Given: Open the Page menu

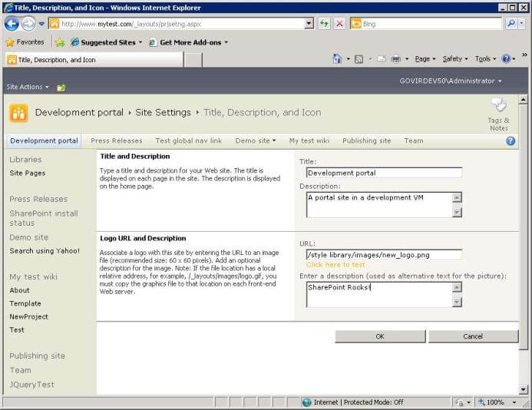Looking at the screenshot, I should point(425,59).
